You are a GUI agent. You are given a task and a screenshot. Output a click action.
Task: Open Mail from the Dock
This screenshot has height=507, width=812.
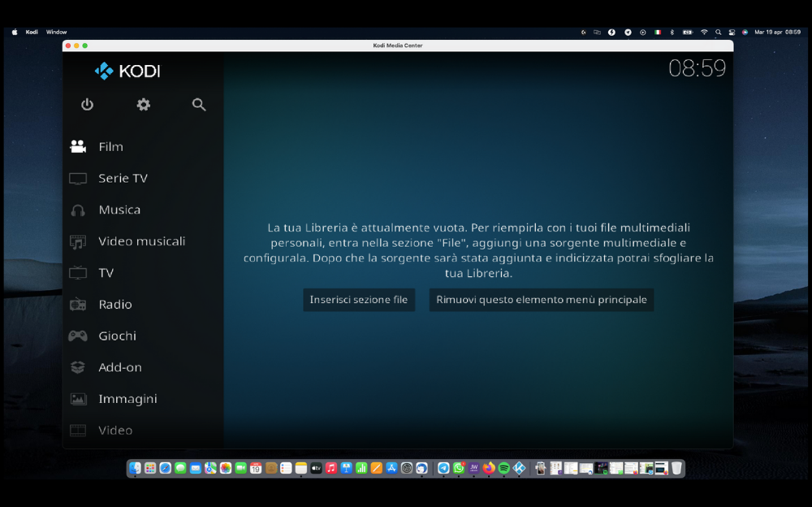click(x=195, y=468)
